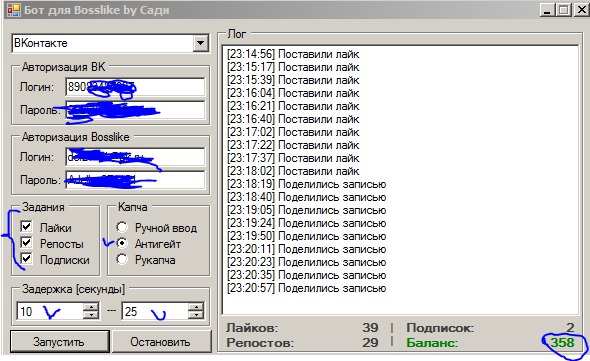Toggle the Лайки checkbox
590x361 pixels.
click(x=26, y=227)
